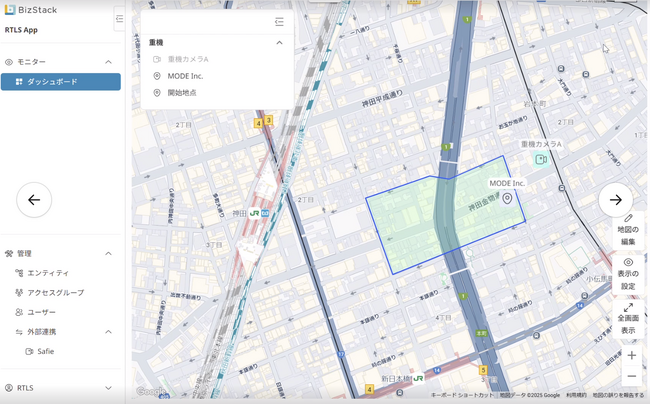Collapse the モニター section
The image size is (650, 405).
[x=108, y=62]
